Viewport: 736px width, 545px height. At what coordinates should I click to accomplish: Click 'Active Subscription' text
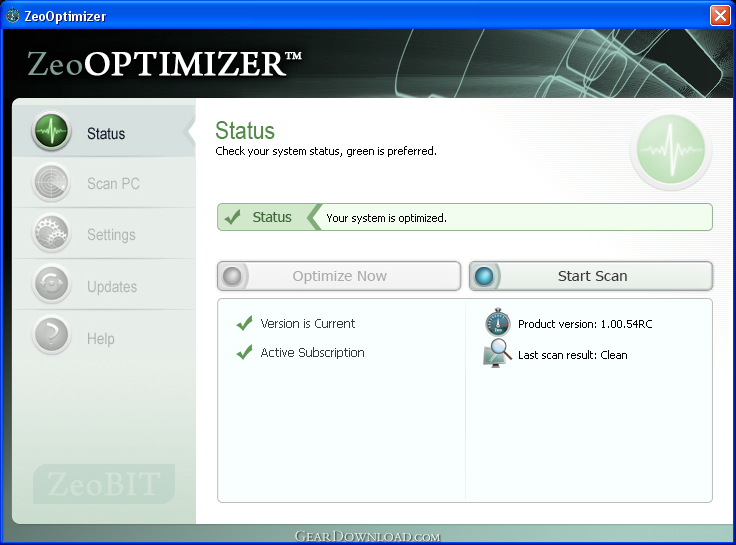pyautogui.click(x=313, y=353)
